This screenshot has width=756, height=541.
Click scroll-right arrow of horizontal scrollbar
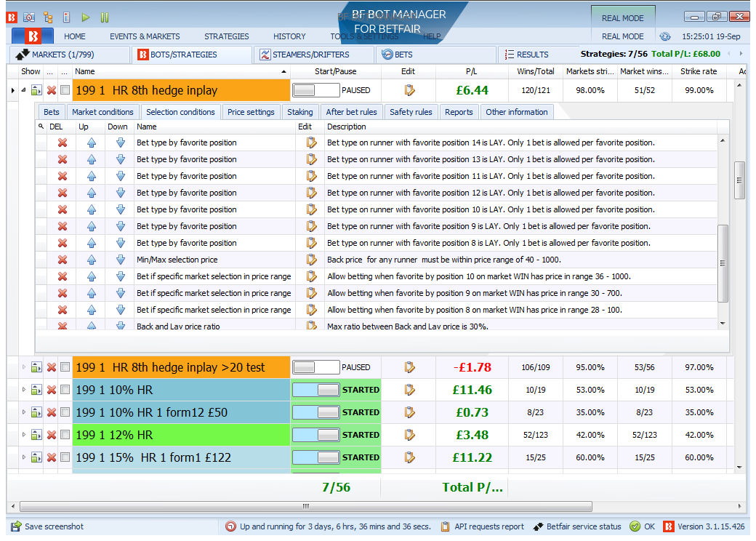pos(739,506)
